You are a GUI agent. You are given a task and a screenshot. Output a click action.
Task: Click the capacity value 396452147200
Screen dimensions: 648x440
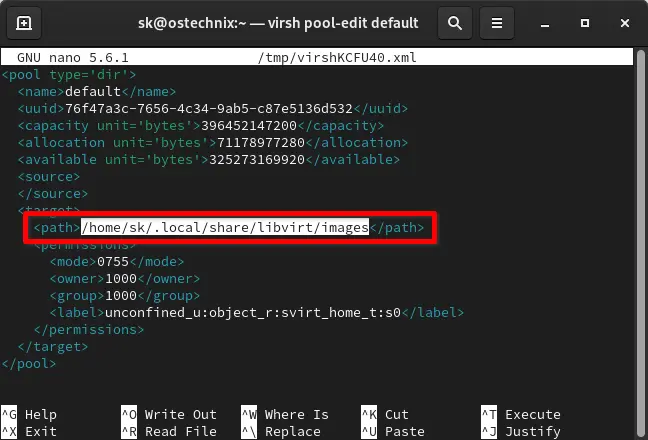[x=249, y=126]
